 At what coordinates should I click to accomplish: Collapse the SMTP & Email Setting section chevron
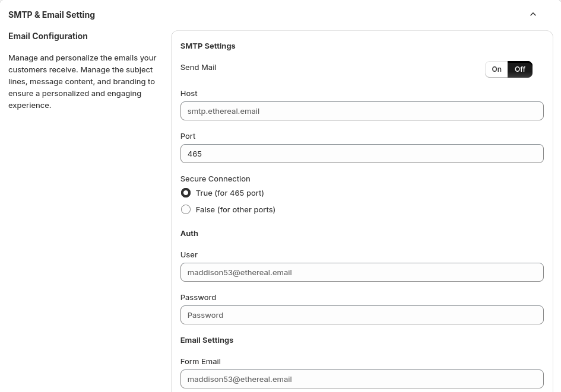coord(533,14)
